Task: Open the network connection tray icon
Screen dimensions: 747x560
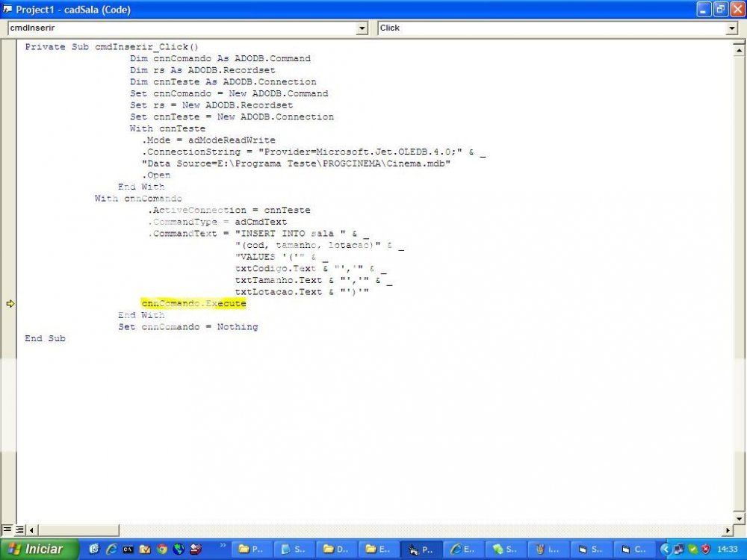Action: click(x=678, y=549)
